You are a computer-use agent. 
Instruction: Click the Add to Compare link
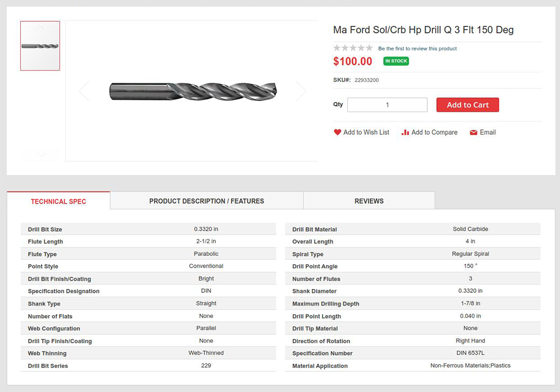tap(435, 133)
